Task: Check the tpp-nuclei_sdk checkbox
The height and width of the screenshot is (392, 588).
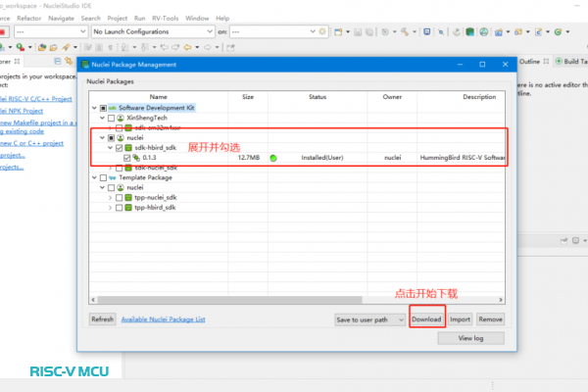Action: 119,198
